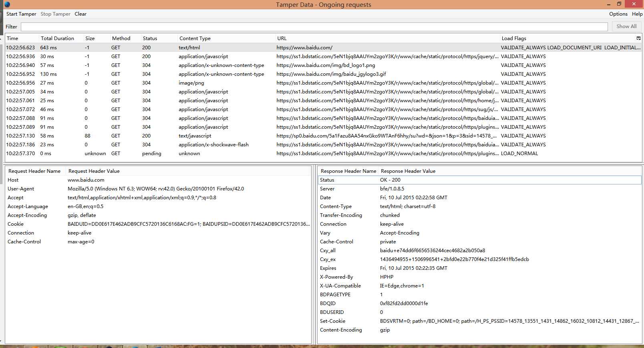Image resolution: width=644 pixels, height=348 pixels.
Task: Select the request at 10:22:57.061
Action: click(x=324, y=101)
